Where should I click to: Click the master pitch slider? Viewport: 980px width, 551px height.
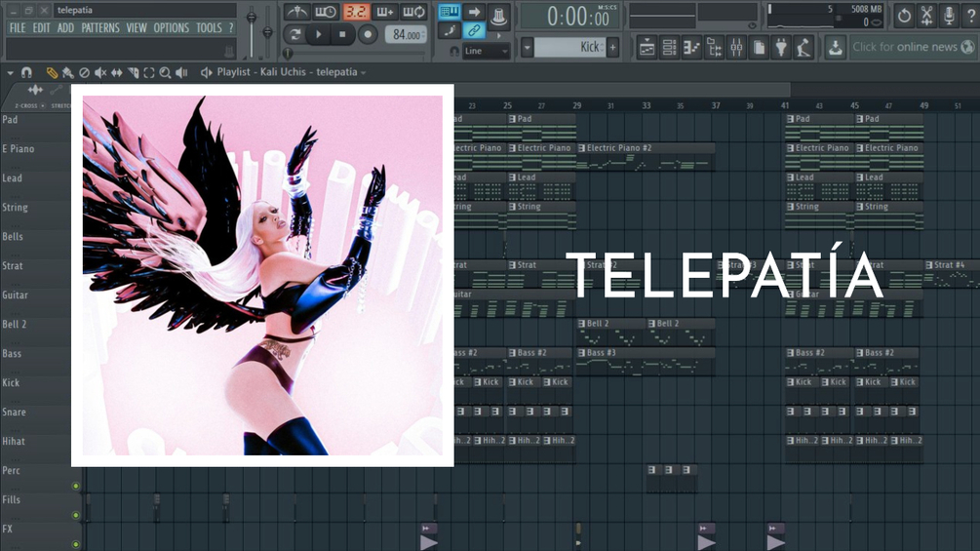pos(267,31)
